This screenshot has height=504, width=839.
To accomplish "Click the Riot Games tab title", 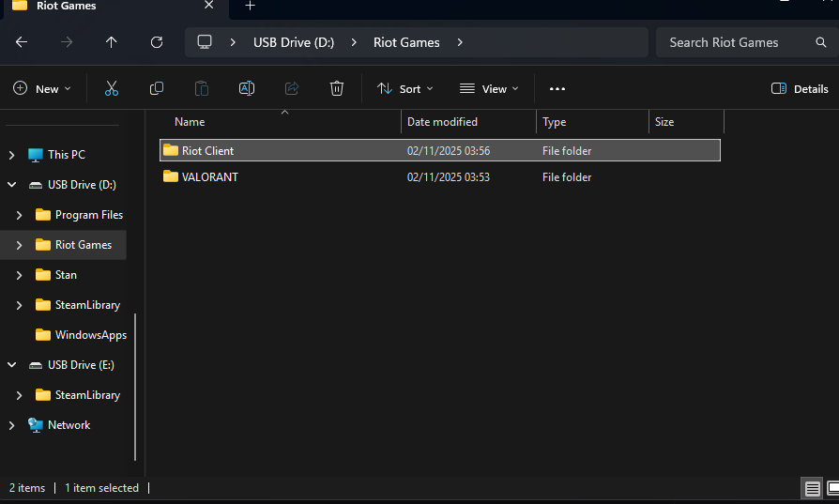I will [x=67, y=6].
